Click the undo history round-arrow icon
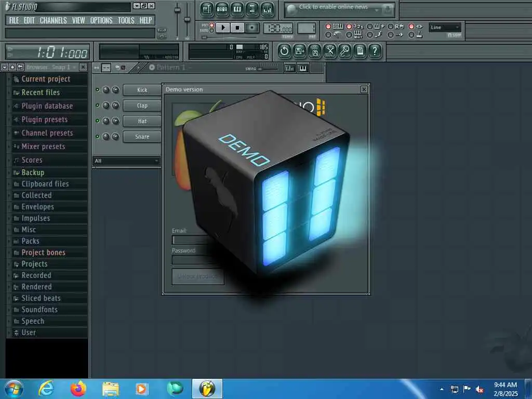532x399 pixels. [x=284, y=51]
